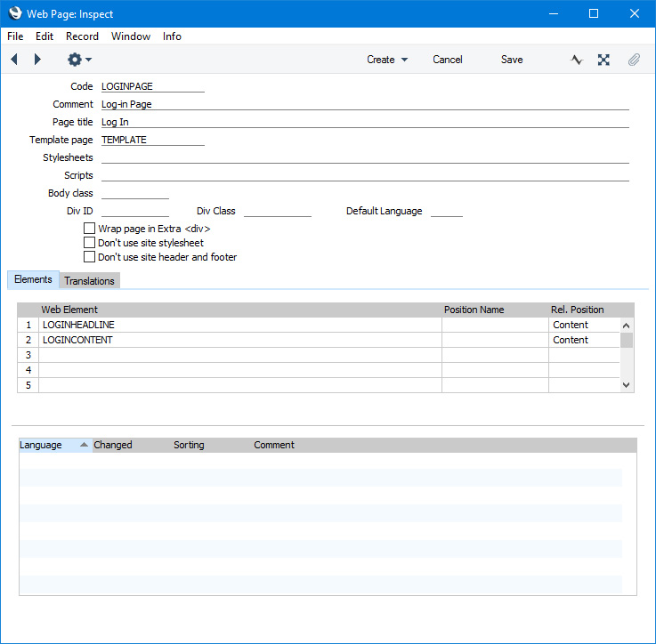The image size is (656, 644).
Task: Click the Scripts input field
Action: (x=365, y=175)
